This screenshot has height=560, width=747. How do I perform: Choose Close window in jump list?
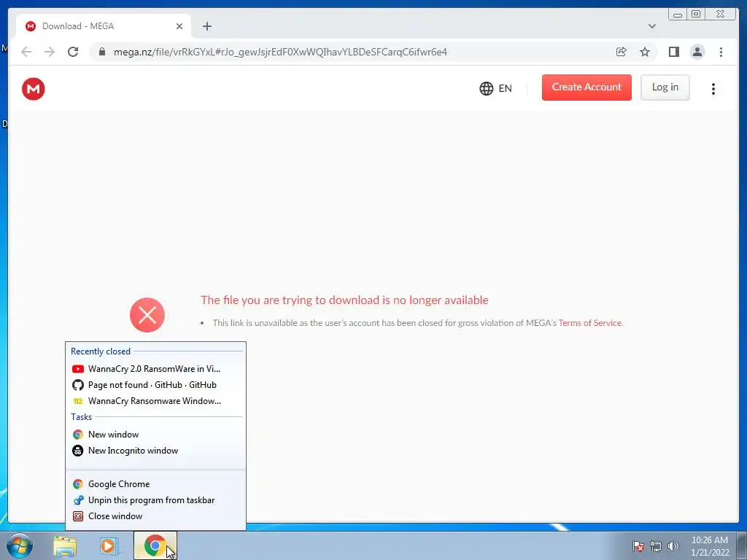(156, 516)
